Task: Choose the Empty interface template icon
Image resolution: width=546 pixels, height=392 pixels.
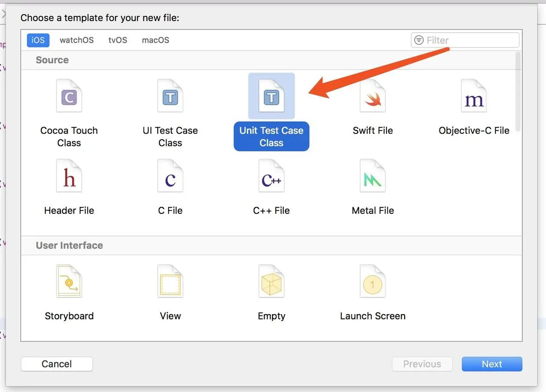Action: (272, 282)
